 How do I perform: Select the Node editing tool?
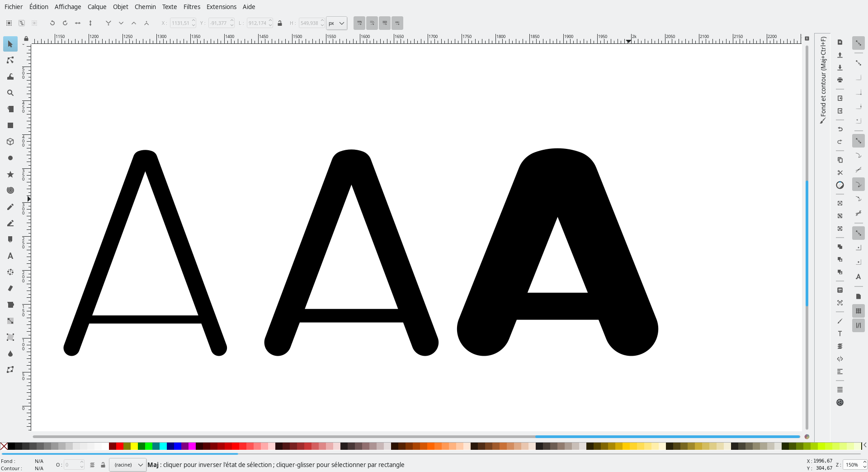pos(10,60)
